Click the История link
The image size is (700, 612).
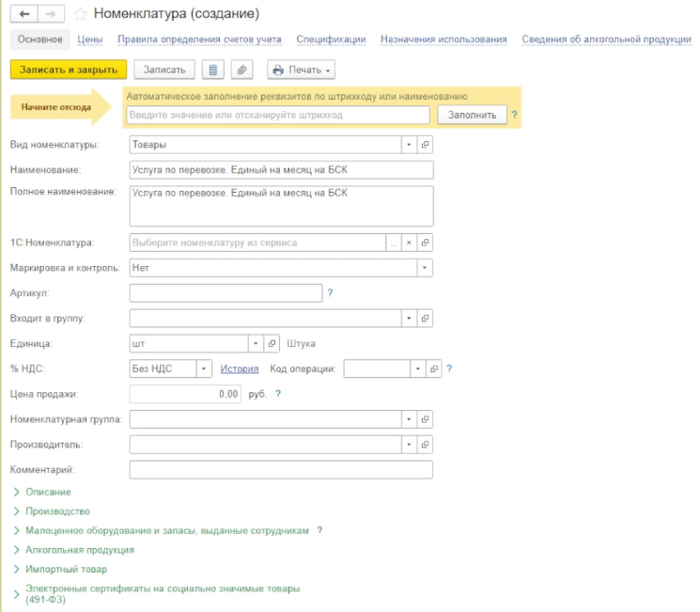click(239, 369)
